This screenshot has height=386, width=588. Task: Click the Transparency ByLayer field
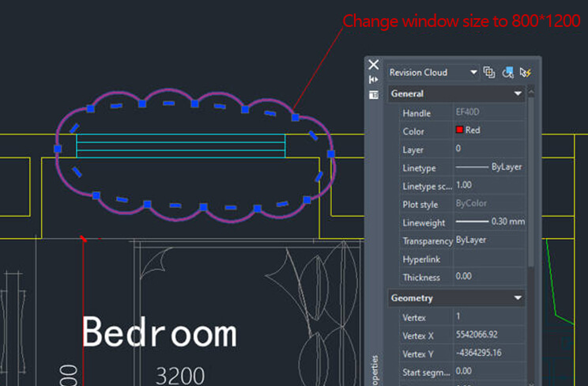point(488,240)
